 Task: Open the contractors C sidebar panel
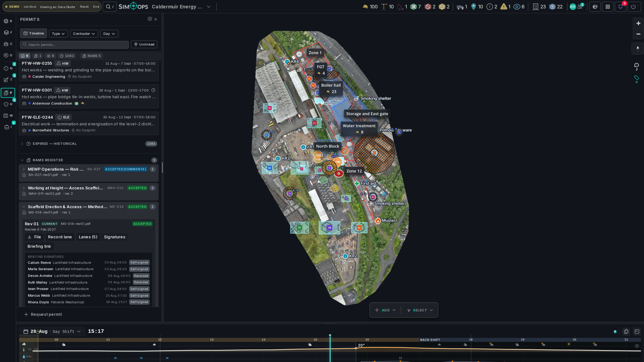[8, 44]
